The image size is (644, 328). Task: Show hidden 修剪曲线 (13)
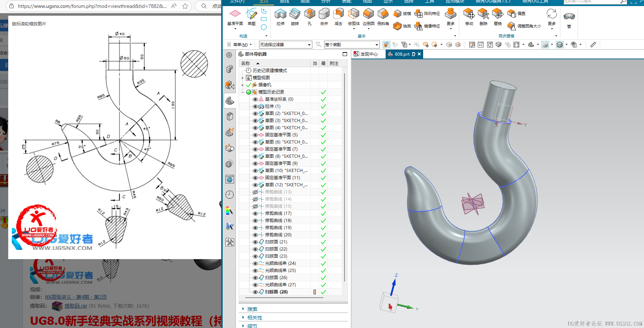click(255, 192)
